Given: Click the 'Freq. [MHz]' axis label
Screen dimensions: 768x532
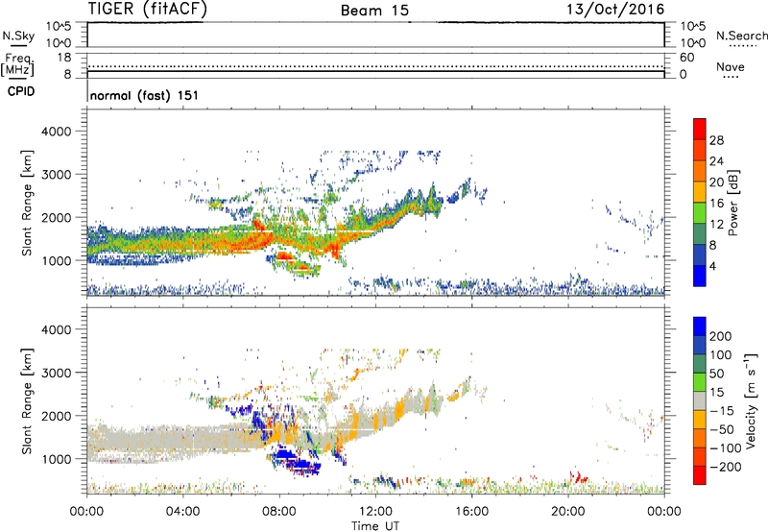Looking at the screenshot, I should click(17, 64).
